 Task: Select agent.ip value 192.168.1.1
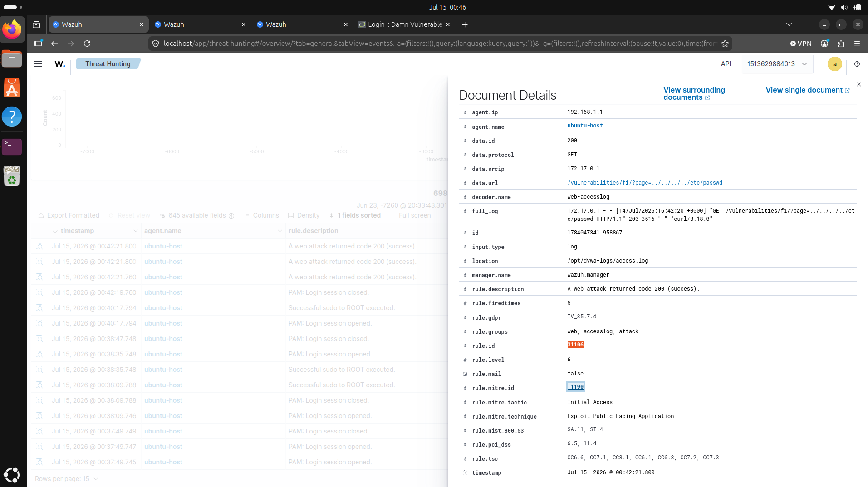click(x=585, y=112)
